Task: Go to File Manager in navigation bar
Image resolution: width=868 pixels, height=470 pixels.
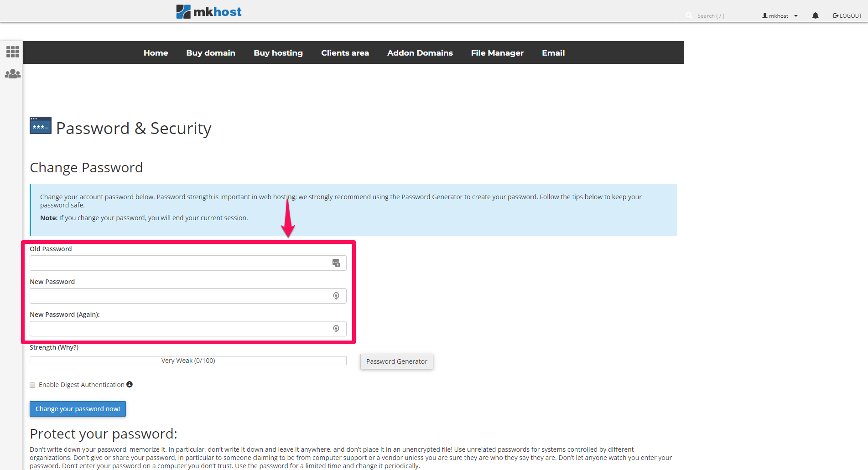Action: (497, 53)
